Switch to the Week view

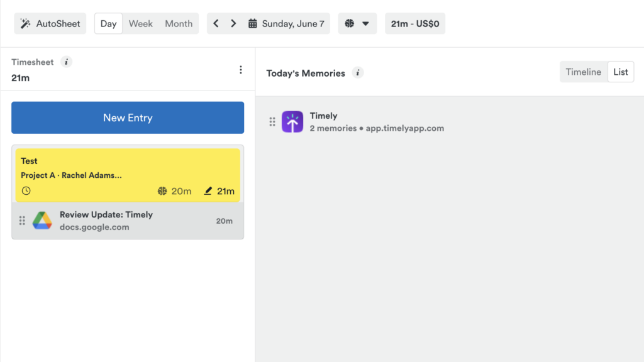[140, 23]
